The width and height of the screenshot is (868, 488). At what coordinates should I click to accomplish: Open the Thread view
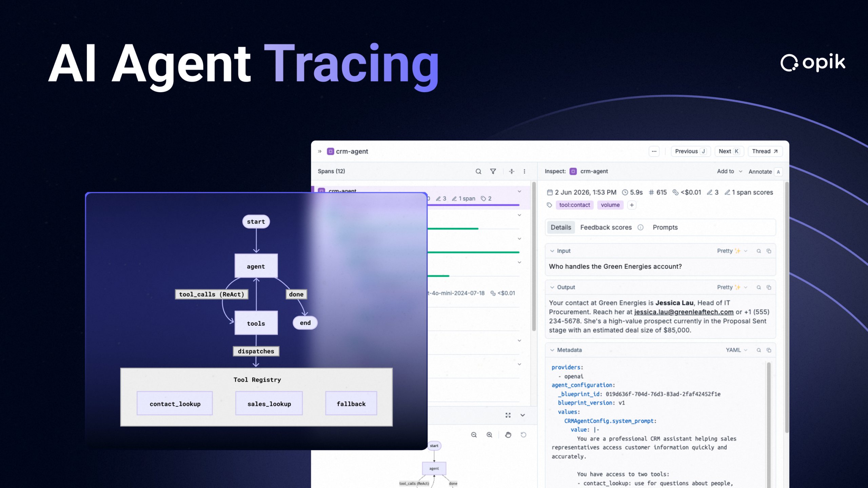pos(765,151)
